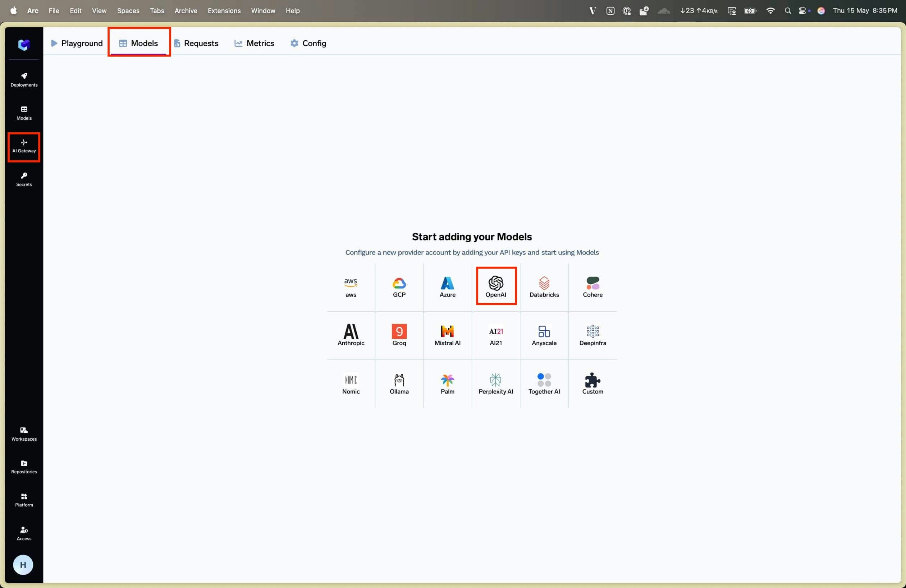906x588 pixels.
Task: Open Spotlight search in menu bar
Action: click(x=788, y=11)
